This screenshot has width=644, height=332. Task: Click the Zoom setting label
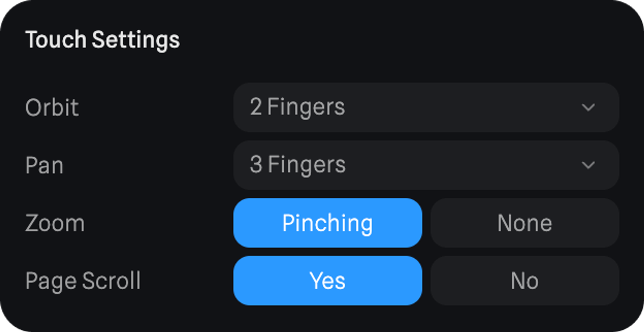(x=55, y=223)
